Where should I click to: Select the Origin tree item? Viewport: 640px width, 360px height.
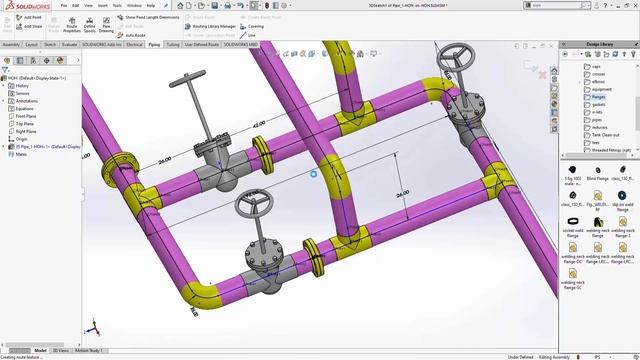(18, 139)
